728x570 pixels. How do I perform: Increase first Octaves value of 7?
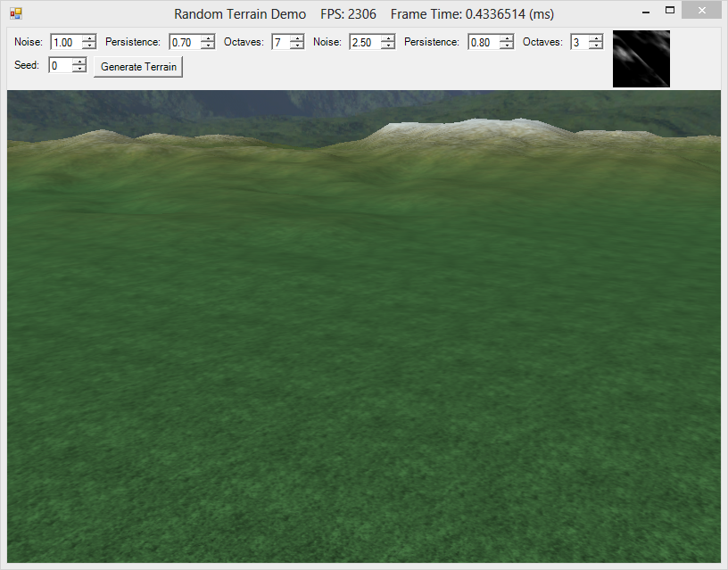tap(297, 38)
